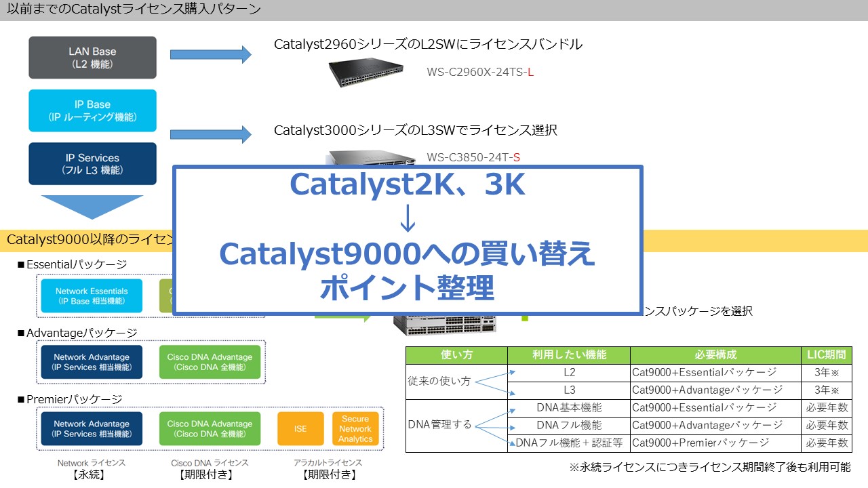Click the ※永続ライセンス footnote text
The image size is (868, 488).
point(710,468)
